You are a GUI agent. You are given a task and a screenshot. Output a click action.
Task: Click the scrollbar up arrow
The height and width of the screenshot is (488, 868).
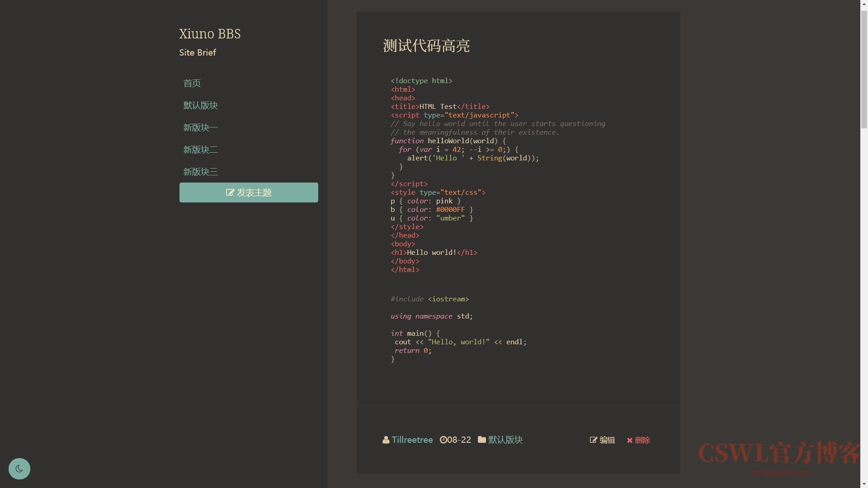click(864, 4)
